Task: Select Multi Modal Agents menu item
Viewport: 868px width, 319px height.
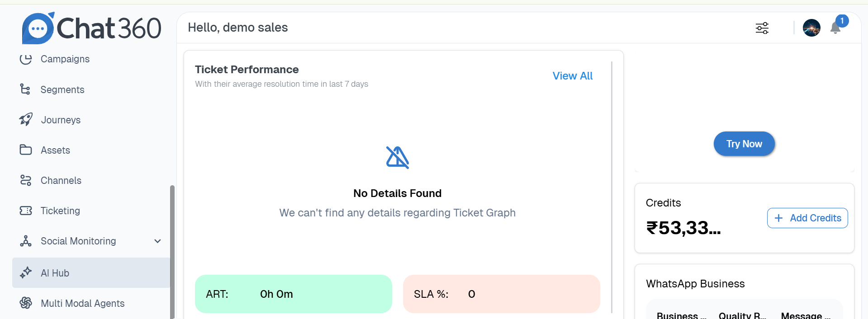Action: click(x=82, y=303)
